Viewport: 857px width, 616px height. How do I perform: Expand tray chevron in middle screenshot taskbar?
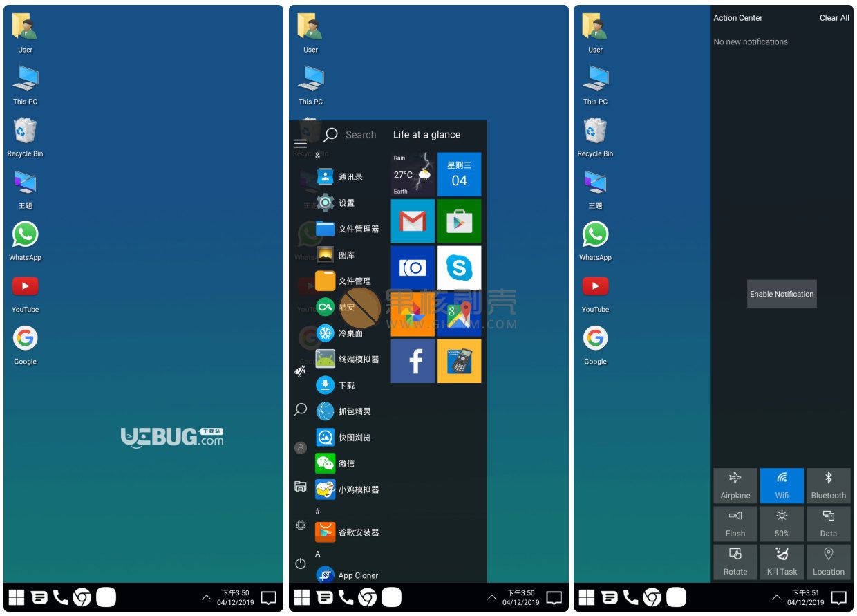pos(491,597)
